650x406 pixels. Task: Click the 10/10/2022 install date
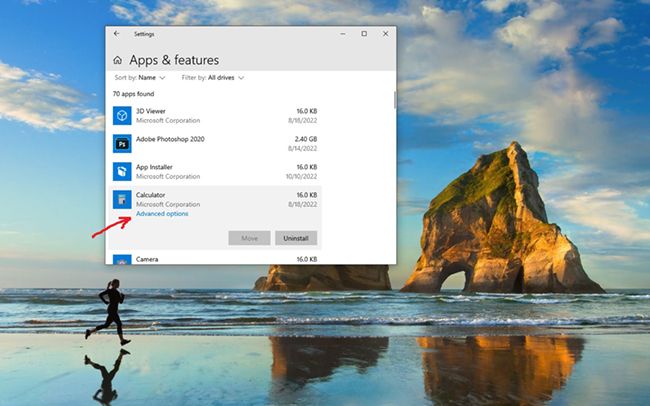[x=301, y=176]
